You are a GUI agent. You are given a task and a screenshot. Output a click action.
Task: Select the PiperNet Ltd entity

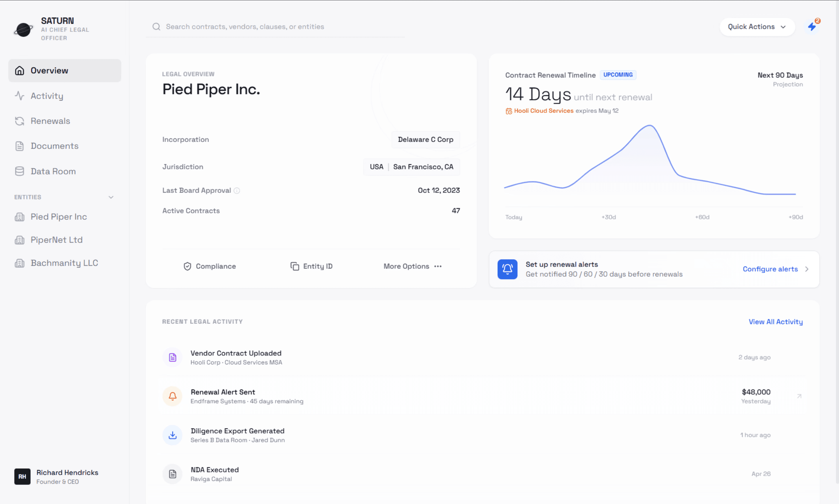point(56,240)
